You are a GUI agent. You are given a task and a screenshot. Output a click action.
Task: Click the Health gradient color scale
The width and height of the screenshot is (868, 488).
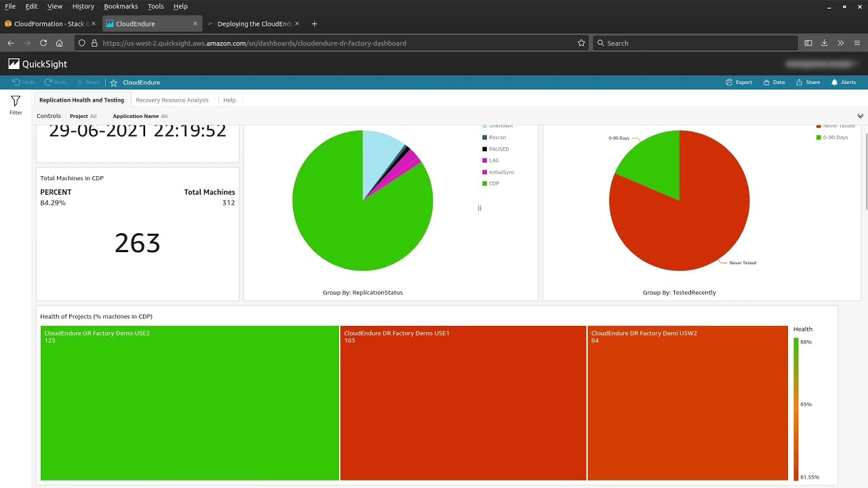pos(796,409)
